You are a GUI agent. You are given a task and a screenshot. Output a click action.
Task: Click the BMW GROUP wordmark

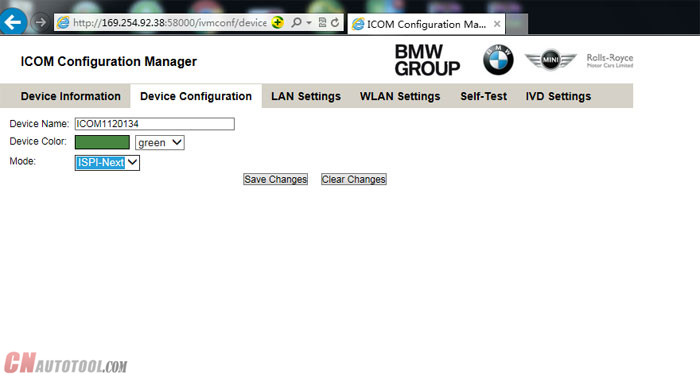point(427,60)
